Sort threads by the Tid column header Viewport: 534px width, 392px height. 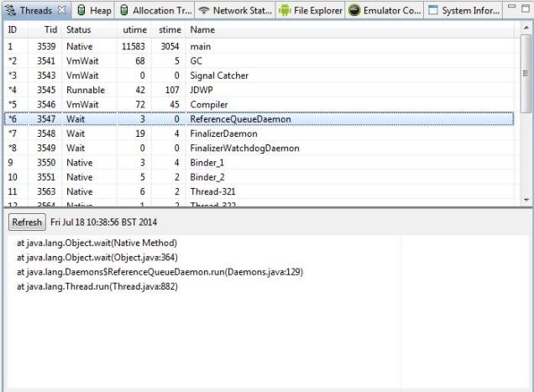(45, 30)
